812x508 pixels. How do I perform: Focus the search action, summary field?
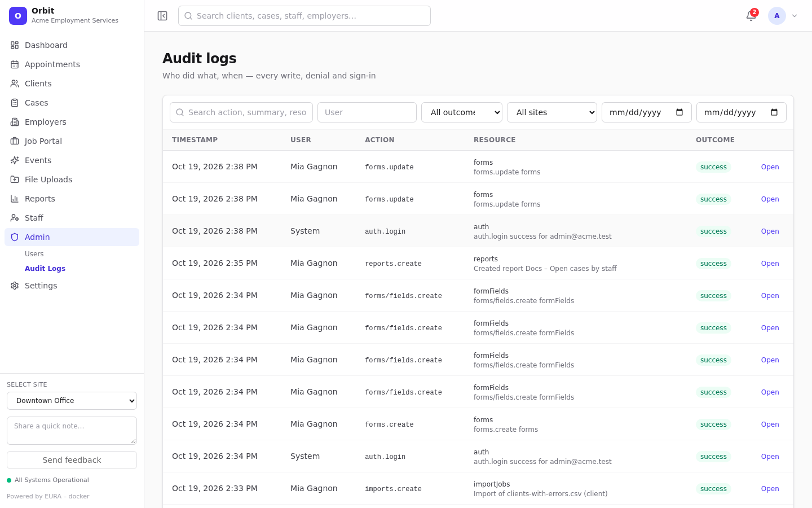tap(241, 112)
